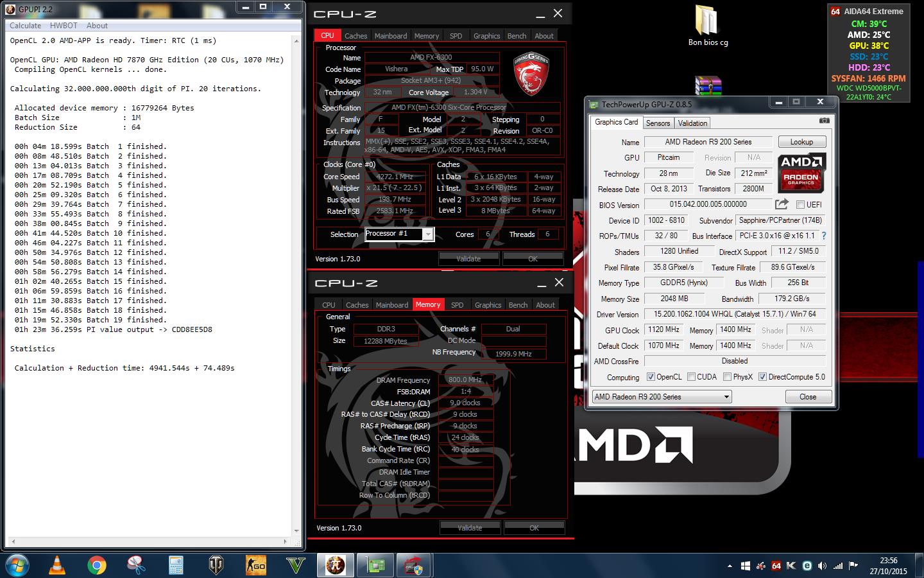Image resolution: width=924 pixels, height=578 pixels.
Task: Open the Calculator taskbar icon
Action: pyautogui.click(x=176, y=565)
